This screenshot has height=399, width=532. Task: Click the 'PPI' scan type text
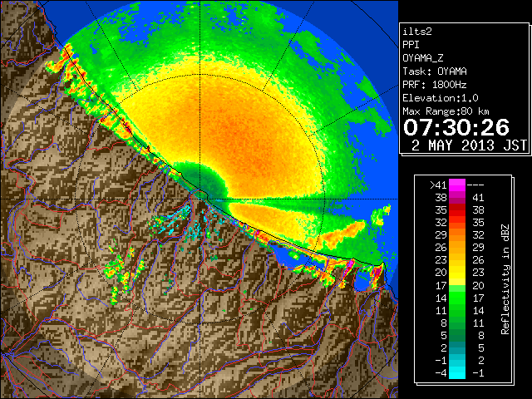click(x=411, y=45)
